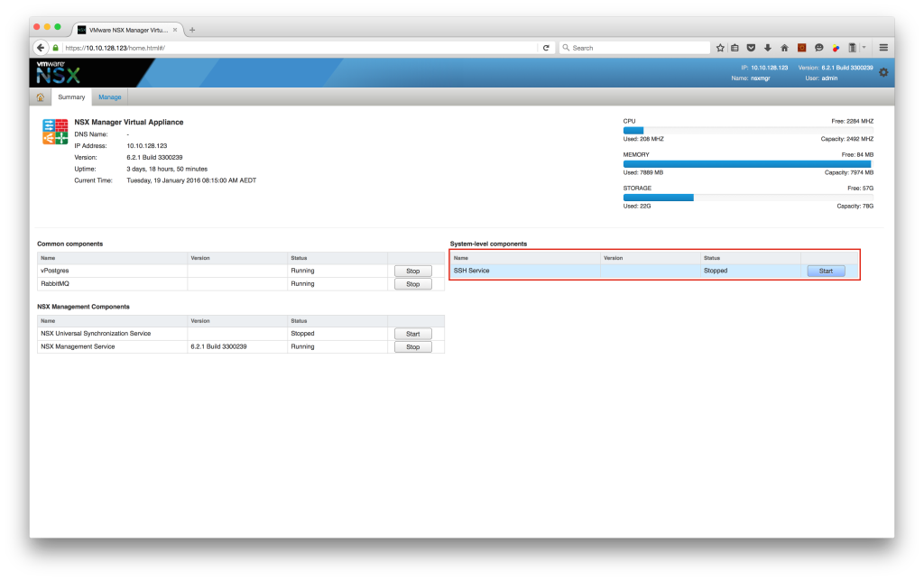This screenshot has width=924, height=580.
Task: Show bookmarks list icon
Action: pyautogui.click(x=735, y=48)
